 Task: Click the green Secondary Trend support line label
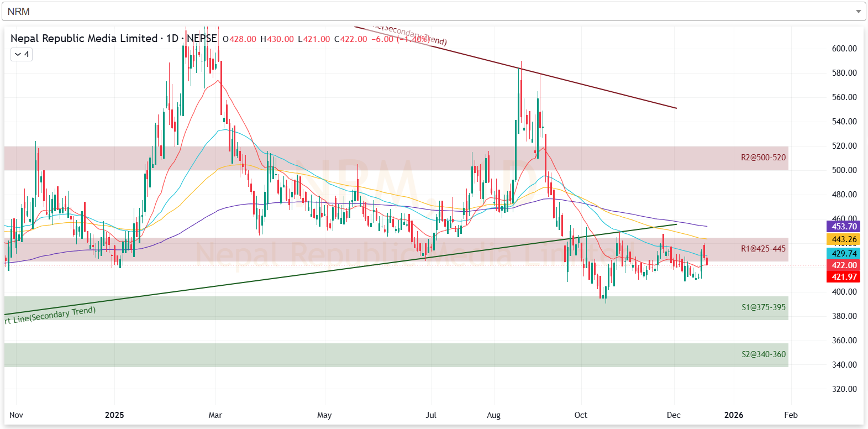point(51,315)
